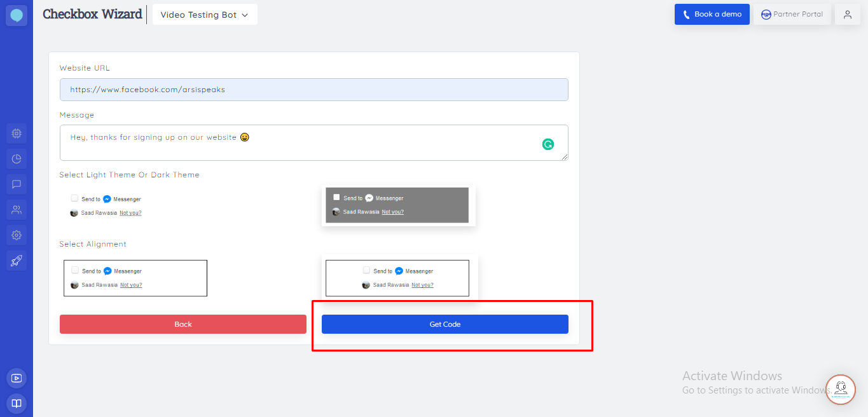Tick the dark theme Send to Messenger checkbox
The width and height of the screenshot is (868, 417).
[336, 197]
